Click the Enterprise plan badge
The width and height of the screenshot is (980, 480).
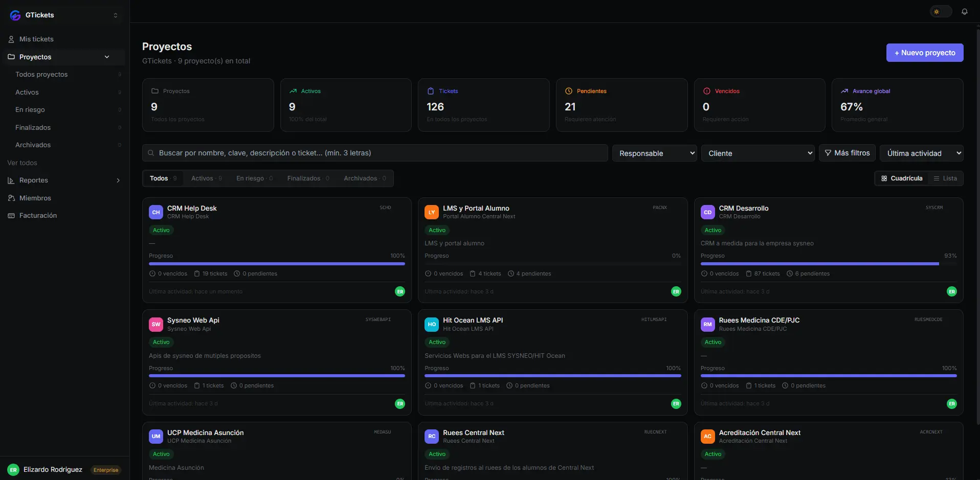click(106, 470)
